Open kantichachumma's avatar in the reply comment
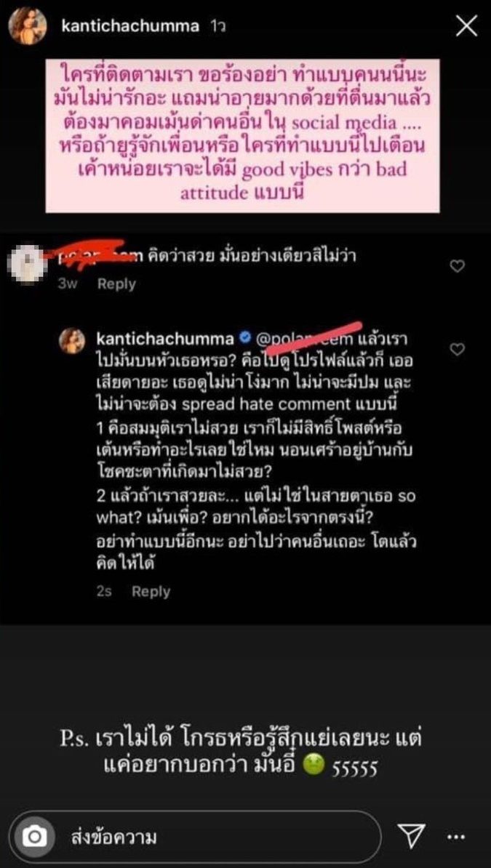 [x=72, y=340]
